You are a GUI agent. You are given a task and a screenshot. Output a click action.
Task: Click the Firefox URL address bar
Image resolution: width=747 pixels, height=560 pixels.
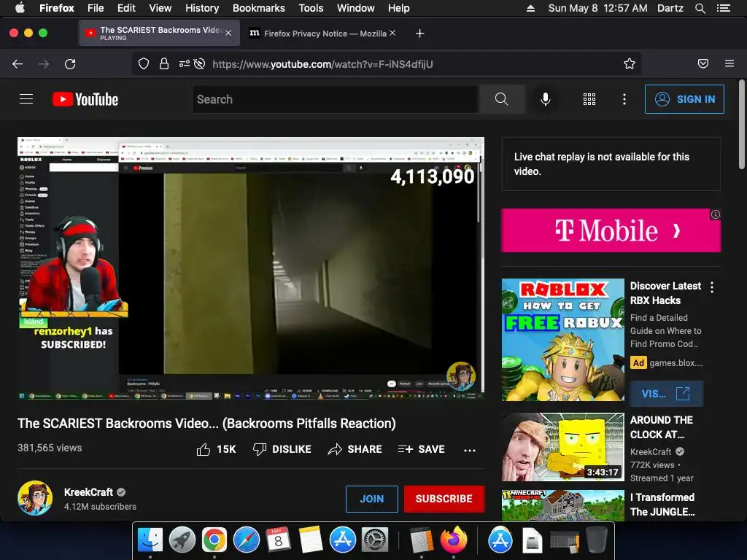(x=386, y=64)
